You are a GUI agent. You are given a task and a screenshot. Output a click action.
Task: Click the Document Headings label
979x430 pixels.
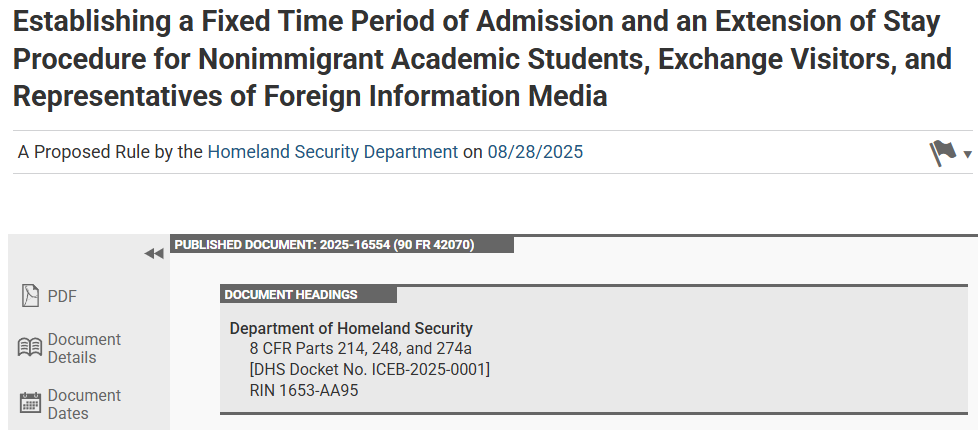click(x=291, y=294)
